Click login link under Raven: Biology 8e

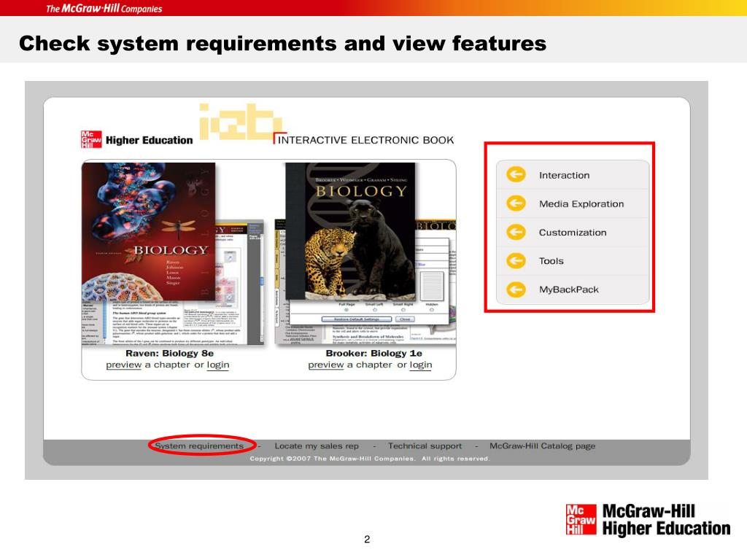tap(218, 365)
